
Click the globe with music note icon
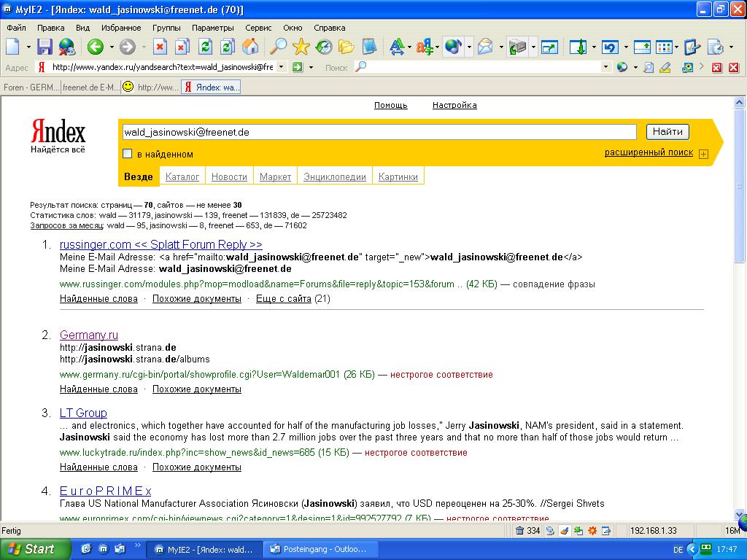point(453,47)
